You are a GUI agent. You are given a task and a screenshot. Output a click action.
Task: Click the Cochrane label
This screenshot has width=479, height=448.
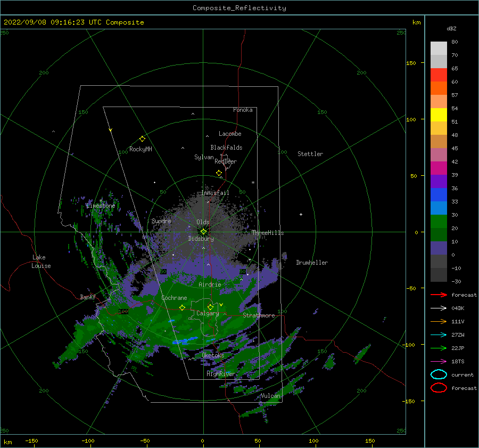[174, 298]
